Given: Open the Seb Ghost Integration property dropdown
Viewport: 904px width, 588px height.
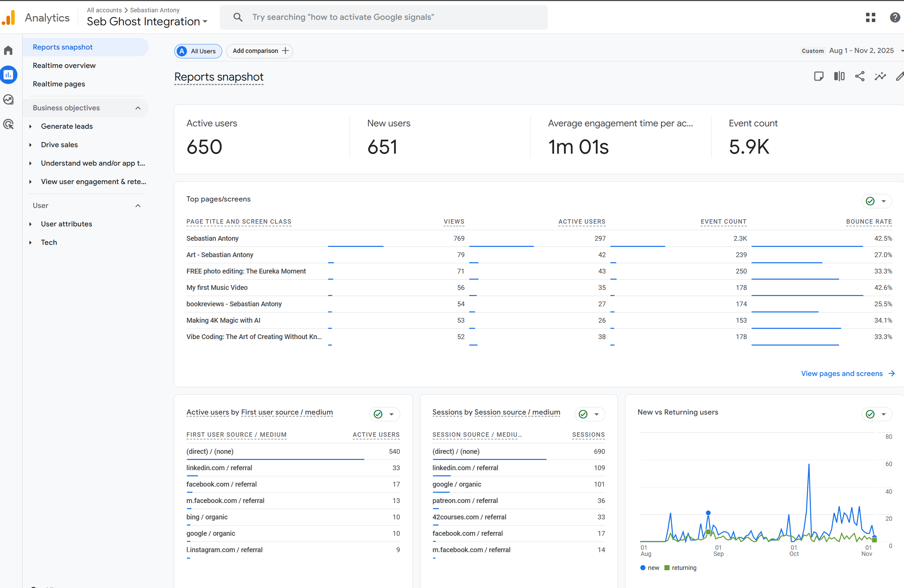Looking at the screenshot, I should pos(147,22).
